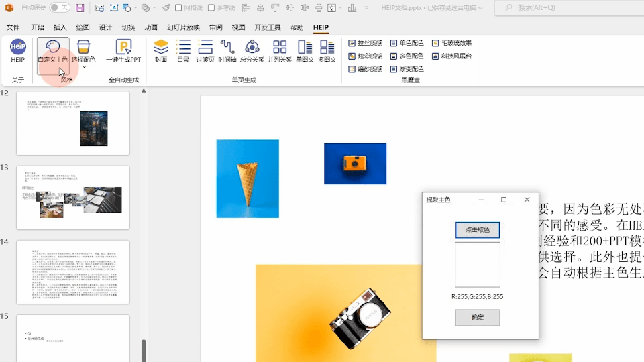This screenshot has width=644, height=362.
Task: Open the 文件 menu
Action: (13, 27)
